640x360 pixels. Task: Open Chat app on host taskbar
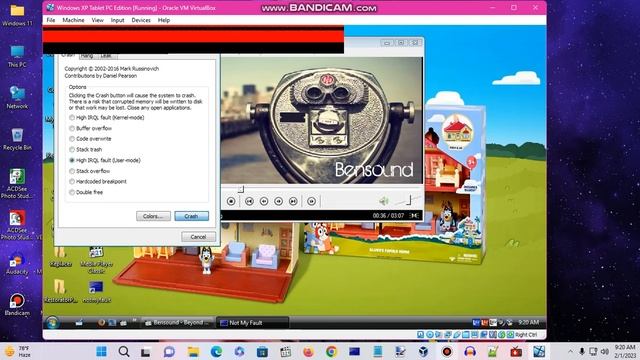click(169, 351)
